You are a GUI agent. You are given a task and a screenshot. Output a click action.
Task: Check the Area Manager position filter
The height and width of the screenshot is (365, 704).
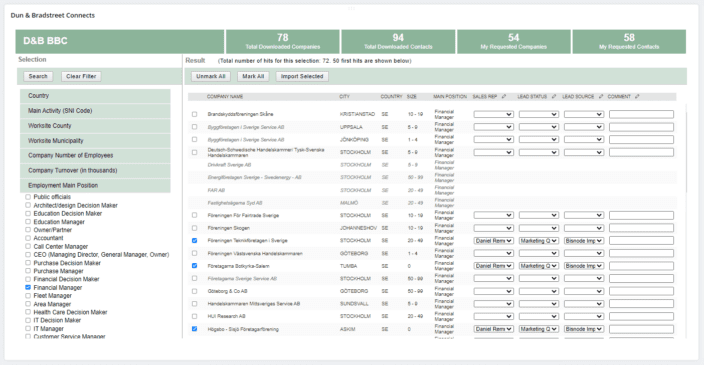tap(28, 304)
